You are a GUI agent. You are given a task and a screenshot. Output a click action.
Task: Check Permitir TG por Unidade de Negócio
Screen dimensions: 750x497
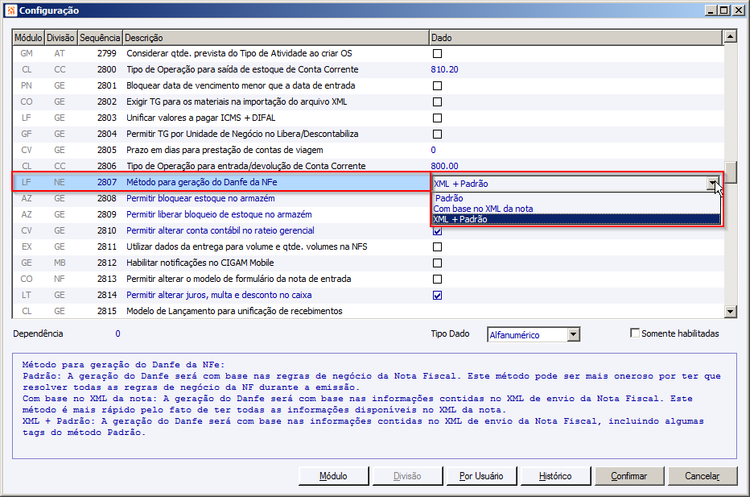pos(437,134)
